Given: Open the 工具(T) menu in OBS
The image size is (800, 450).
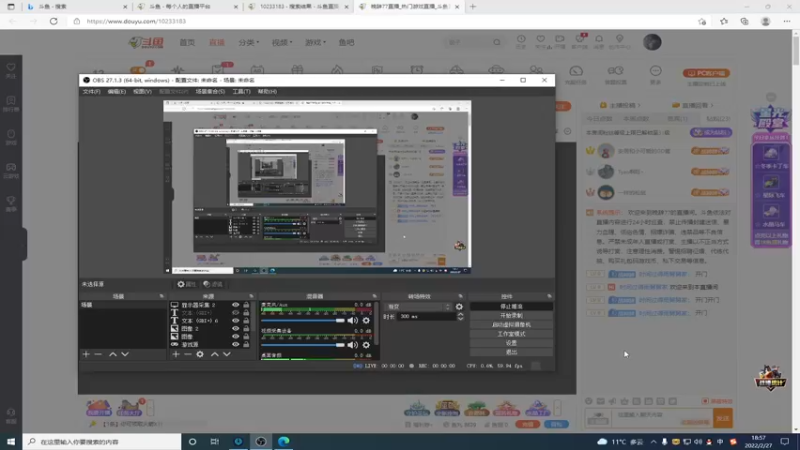Looking at the screenshot, I should 241,91.
